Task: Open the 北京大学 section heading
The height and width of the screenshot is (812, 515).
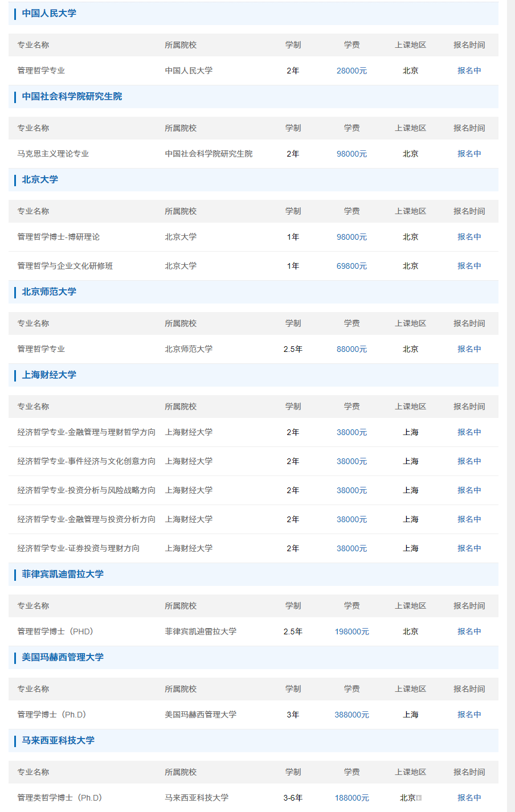Action: 40,179
